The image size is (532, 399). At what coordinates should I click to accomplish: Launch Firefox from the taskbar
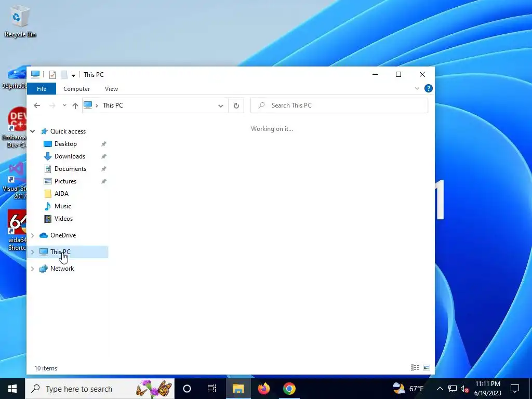[263, 389]
